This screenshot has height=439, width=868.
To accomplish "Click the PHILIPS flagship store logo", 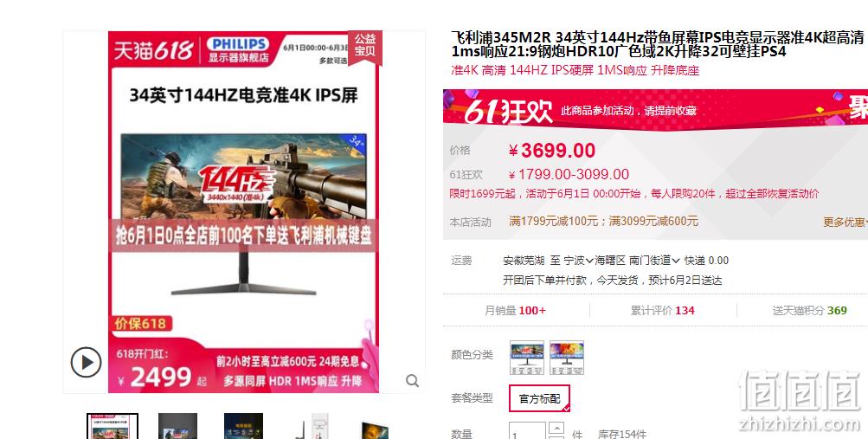I will pos(238,50).
